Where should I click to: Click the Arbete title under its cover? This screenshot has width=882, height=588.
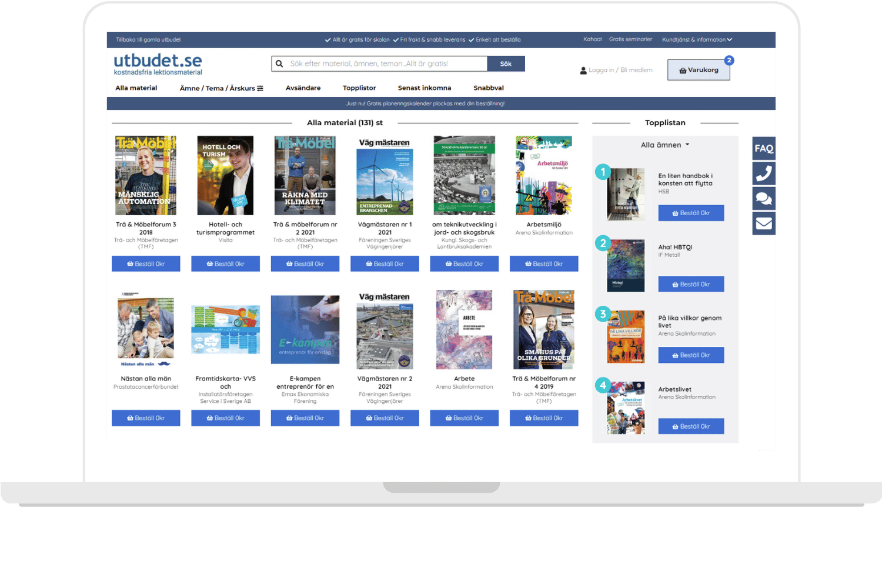click(464, 379)
